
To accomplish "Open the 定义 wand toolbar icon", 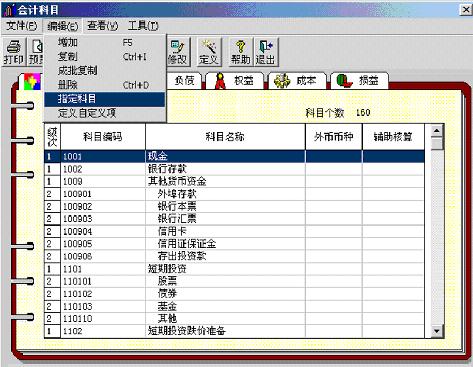I will click(209, 52).
